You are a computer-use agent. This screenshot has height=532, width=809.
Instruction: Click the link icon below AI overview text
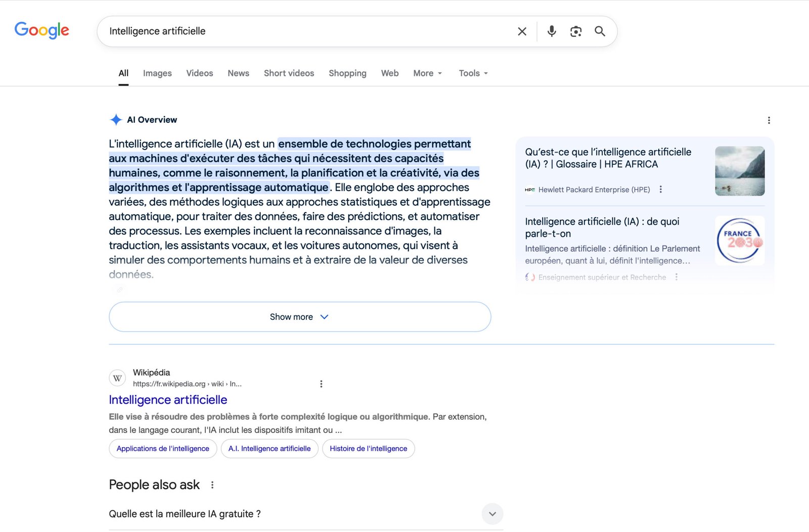(120, 290)
